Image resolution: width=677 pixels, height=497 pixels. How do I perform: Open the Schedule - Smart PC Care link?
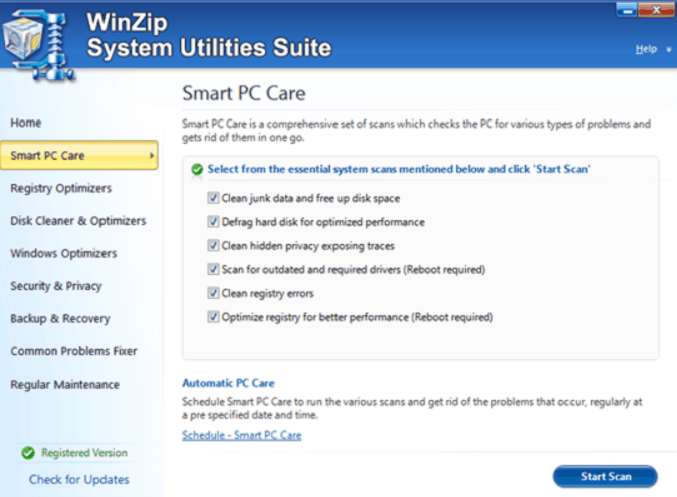pyautogui.click(x=241, y=435)
